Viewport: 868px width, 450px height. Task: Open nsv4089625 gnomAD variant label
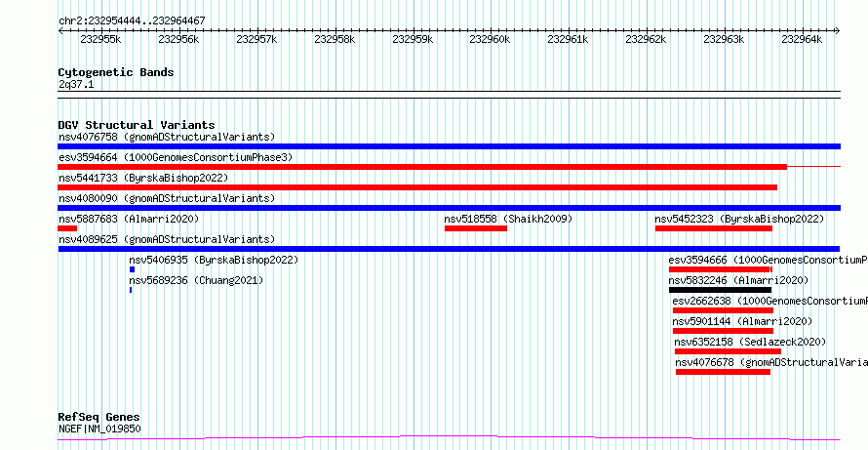[x=167, y=239]
